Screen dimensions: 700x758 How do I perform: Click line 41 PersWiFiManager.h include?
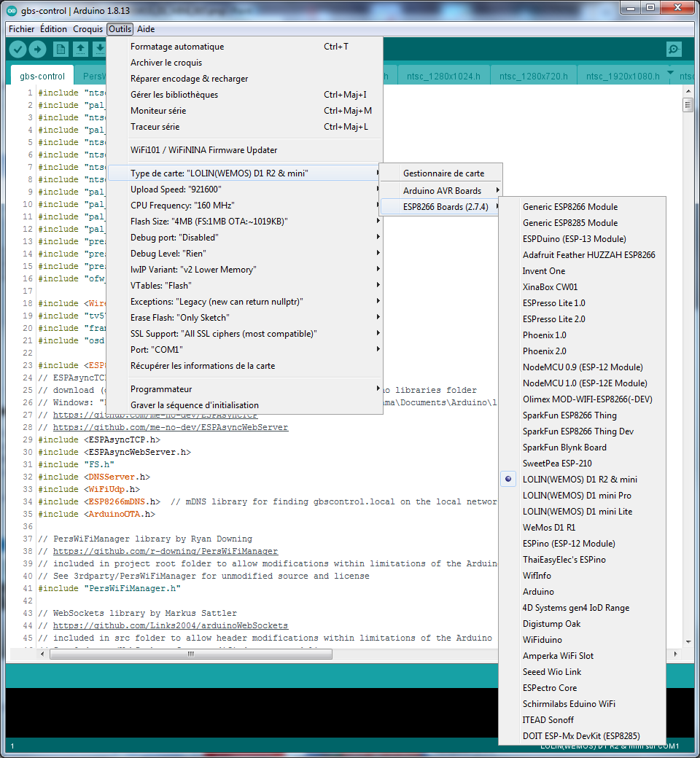[109, 588]
